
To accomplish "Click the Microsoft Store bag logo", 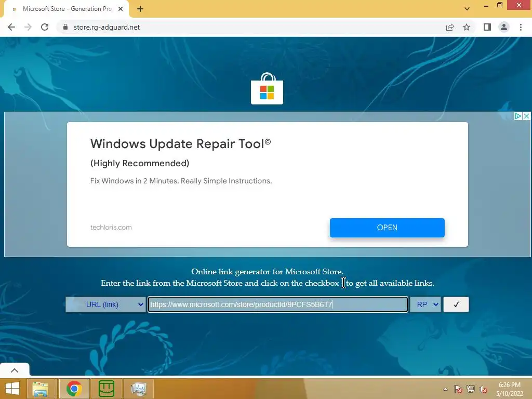I will 267,88.
